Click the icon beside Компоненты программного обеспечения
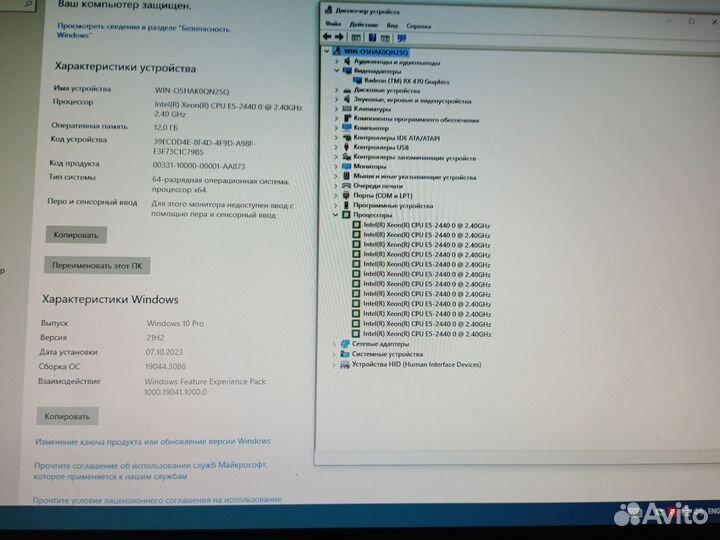 [347, 118]
